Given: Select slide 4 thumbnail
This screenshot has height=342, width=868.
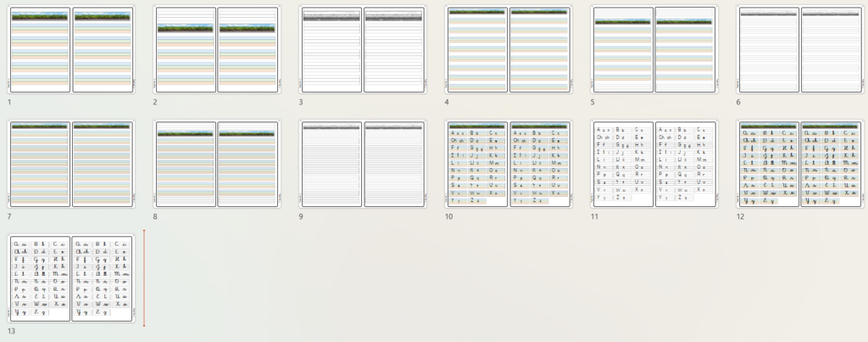Looking at the screenshot, I should [x=509, y=49].
